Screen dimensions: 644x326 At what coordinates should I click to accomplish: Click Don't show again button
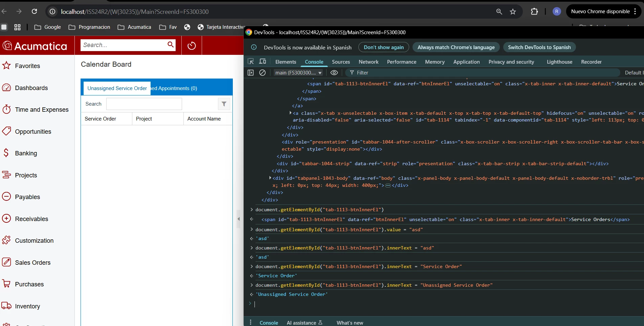point(383,47)
